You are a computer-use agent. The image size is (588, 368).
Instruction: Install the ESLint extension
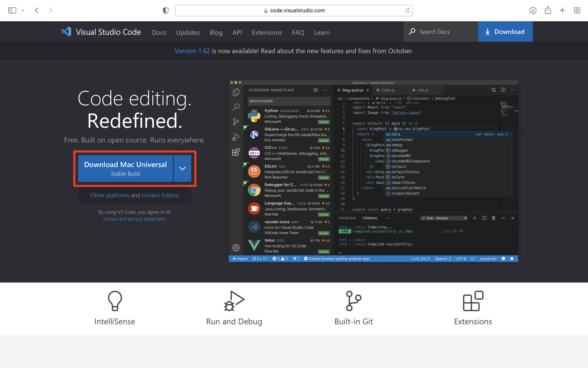click(x=324, y=177)
